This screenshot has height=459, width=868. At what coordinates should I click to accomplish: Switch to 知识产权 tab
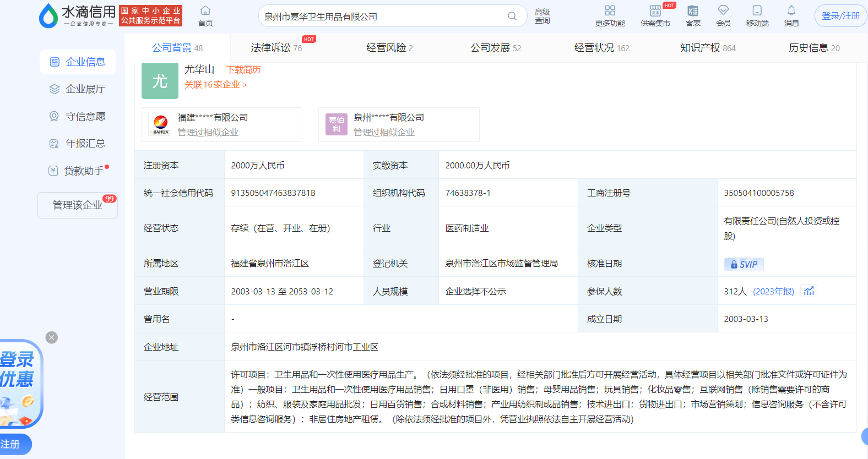pos(708,48)
